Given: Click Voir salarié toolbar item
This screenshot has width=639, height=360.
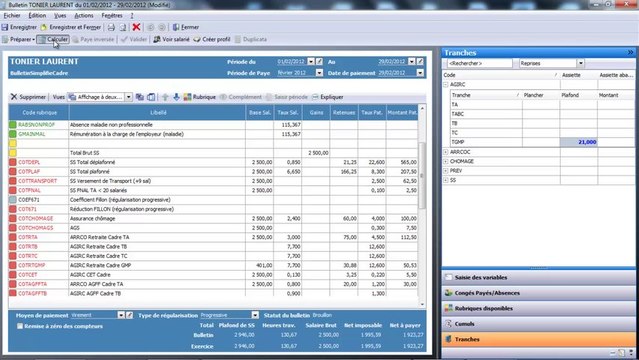Looking at the screenshot, I should point(172,40).
